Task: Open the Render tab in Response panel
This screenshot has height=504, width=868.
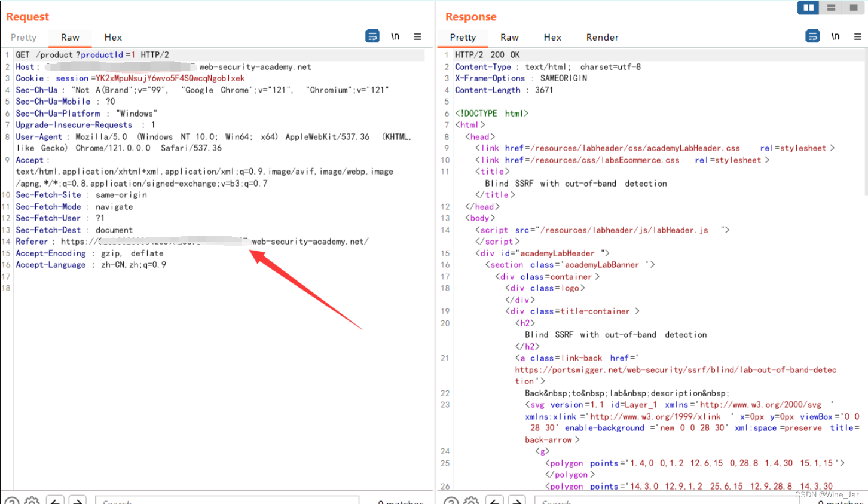Action: pos(602,37)
